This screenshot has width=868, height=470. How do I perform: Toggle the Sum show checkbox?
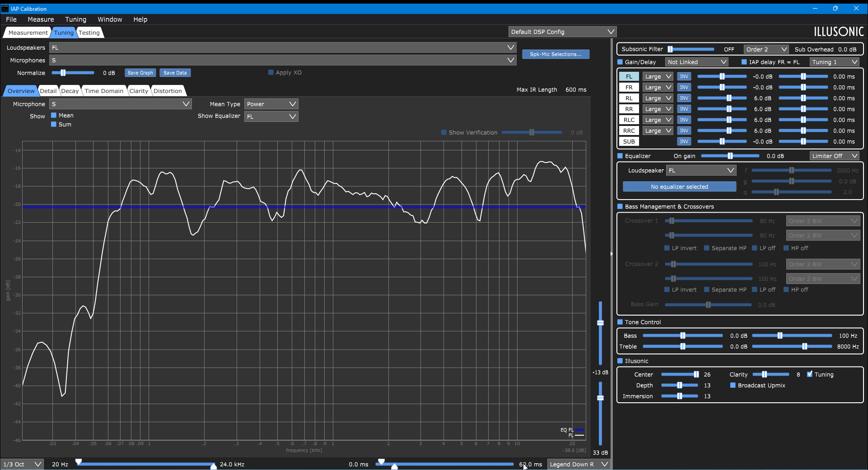click(54, 124)
